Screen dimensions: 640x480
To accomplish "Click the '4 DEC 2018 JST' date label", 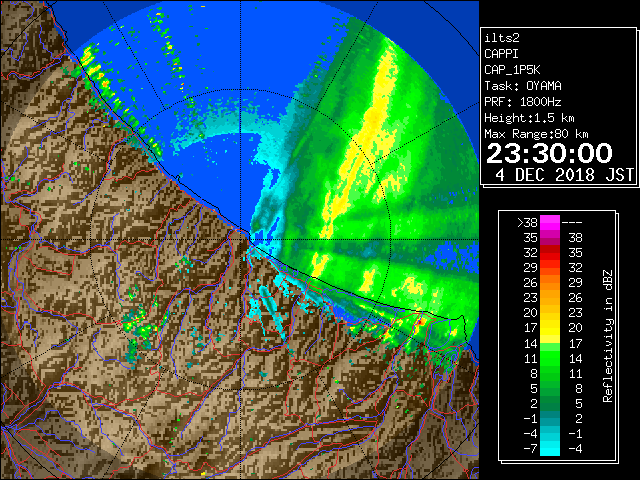I will point(564,175).
